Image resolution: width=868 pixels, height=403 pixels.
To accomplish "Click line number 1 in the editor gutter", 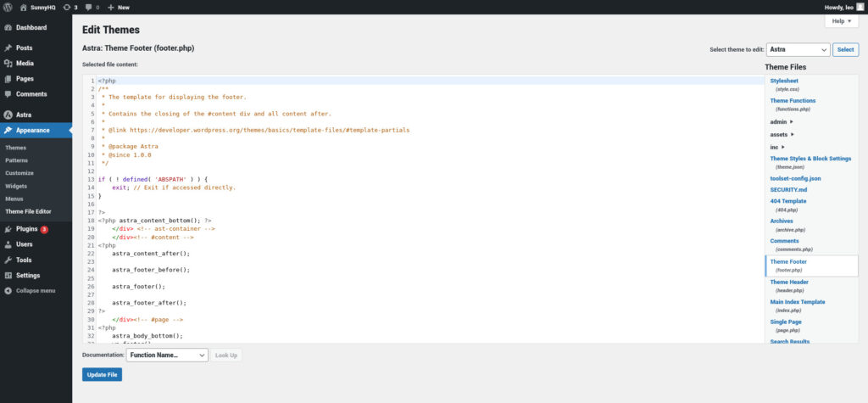I will 92,81.
